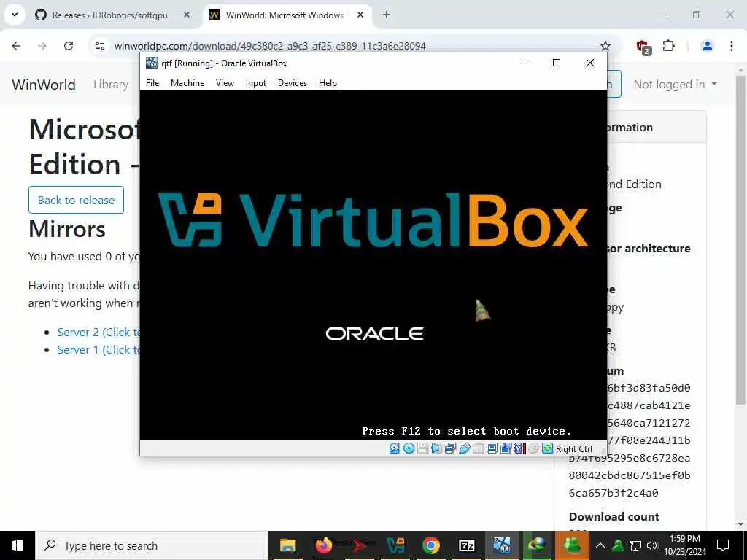Open the Chrome three-dot menu
Viewport: 747px width, 560px height.
click(x=732, y=46)
